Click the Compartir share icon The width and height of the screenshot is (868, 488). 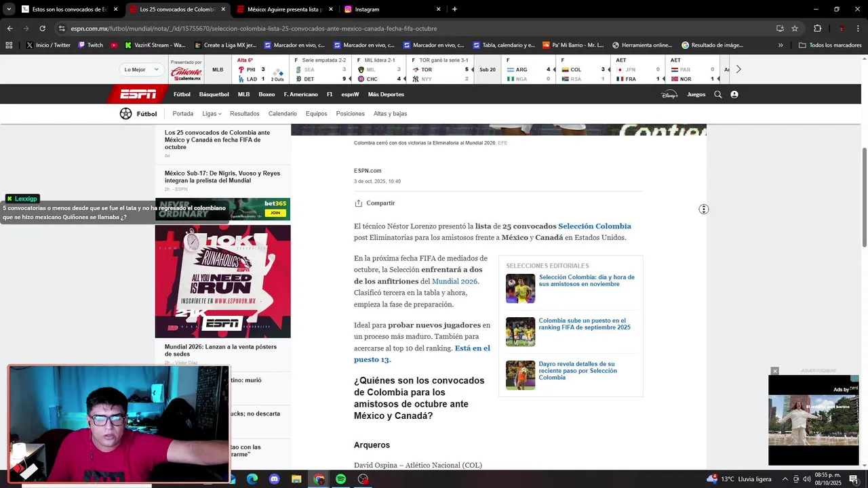pyautogui.click(x=358, y=203)
